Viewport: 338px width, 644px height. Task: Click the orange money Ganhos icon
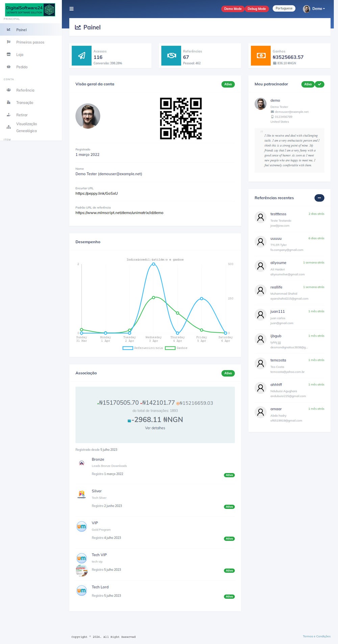[261, 56]
